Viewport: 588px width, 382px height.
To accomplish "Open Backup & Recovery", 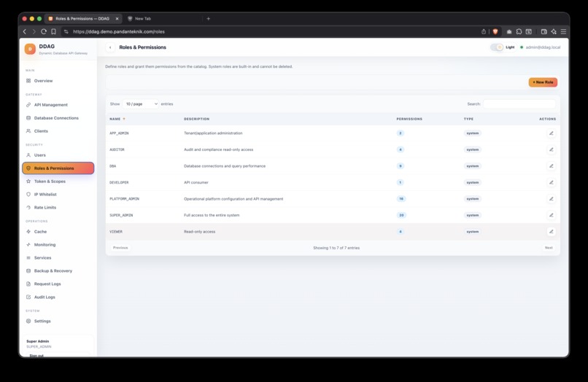I will pyautogui.click(x=58, y=271).
